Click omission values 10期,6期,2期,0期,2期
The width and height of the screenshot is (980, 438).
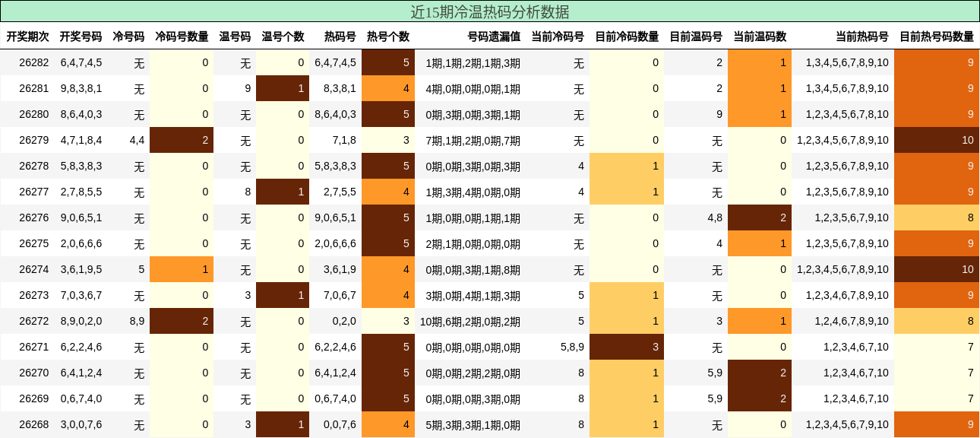(470, 321)
